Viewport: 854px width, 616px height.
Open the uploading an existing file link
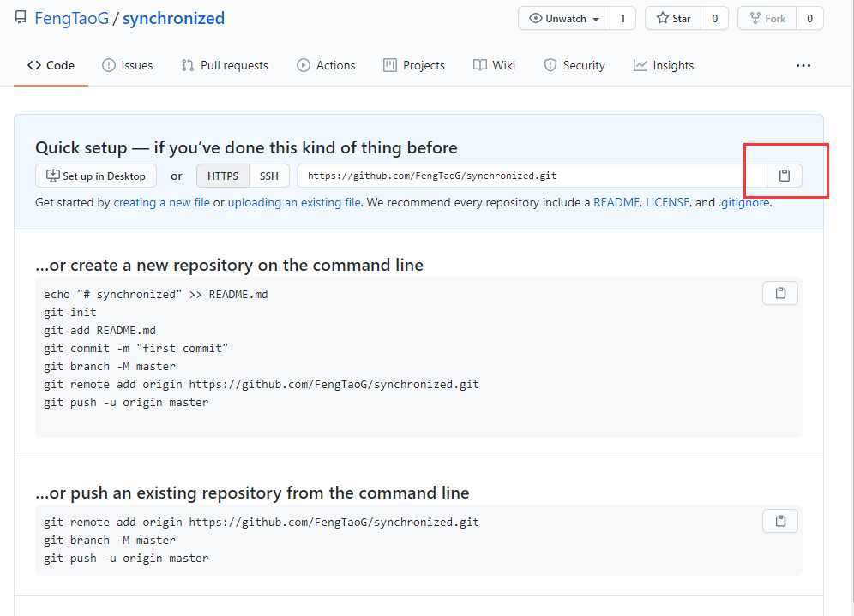coord(294,203)
